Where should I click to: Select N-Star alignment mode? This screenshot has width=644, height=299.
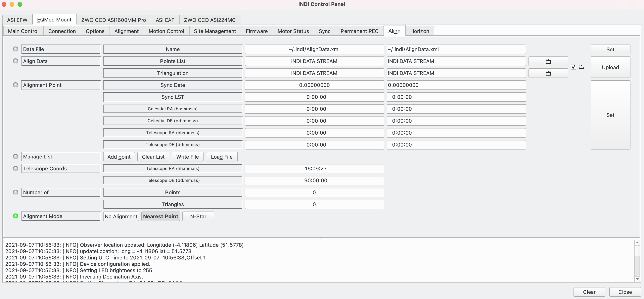coord(198,216)
